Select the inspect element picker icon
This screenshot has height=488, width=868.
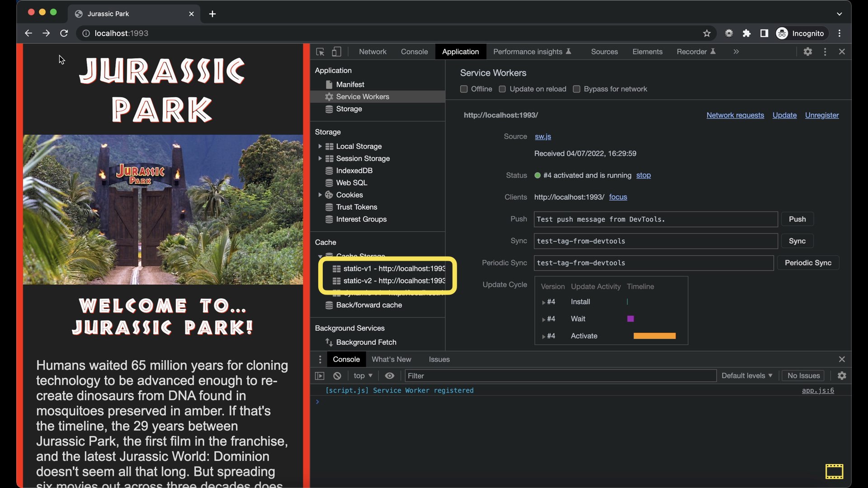point(320,52)
